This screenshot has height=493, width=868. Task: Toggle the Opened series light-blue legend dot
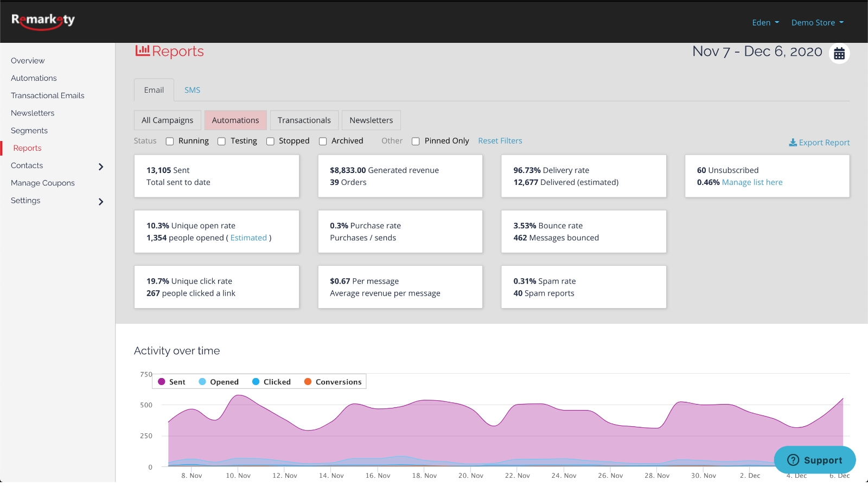click(x=202, y=382)
